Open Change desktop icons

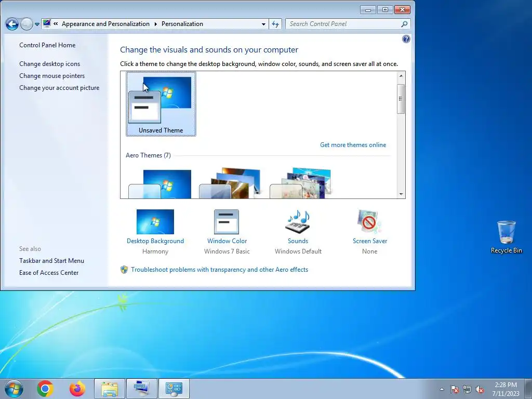click(49, 64)
